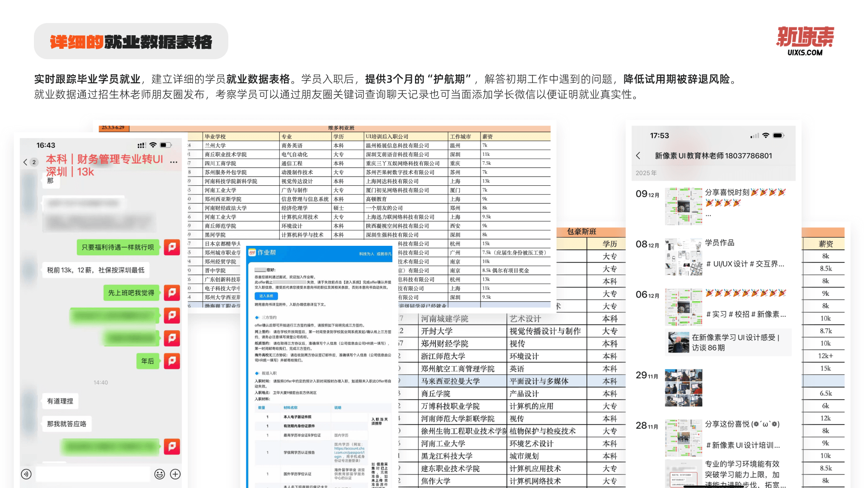Screen dimensions: 868x488
Task: Open the three-dot chat menu
Action: click(174, 161)
